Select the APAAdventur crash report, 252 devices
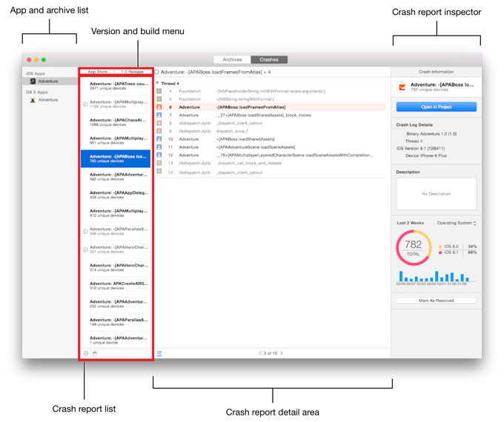504x422 pixels. click(116, 304)
